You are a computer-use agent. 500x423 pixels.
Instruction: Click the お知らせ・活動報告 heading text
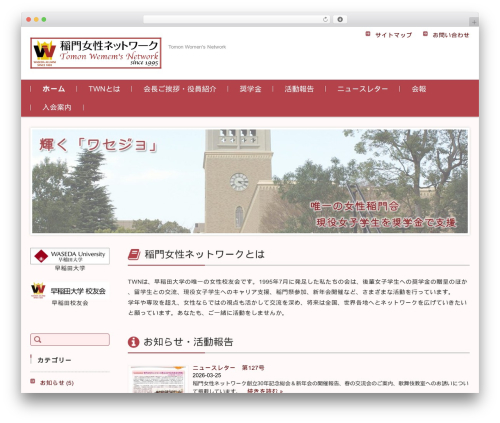[x=188, y=342]
